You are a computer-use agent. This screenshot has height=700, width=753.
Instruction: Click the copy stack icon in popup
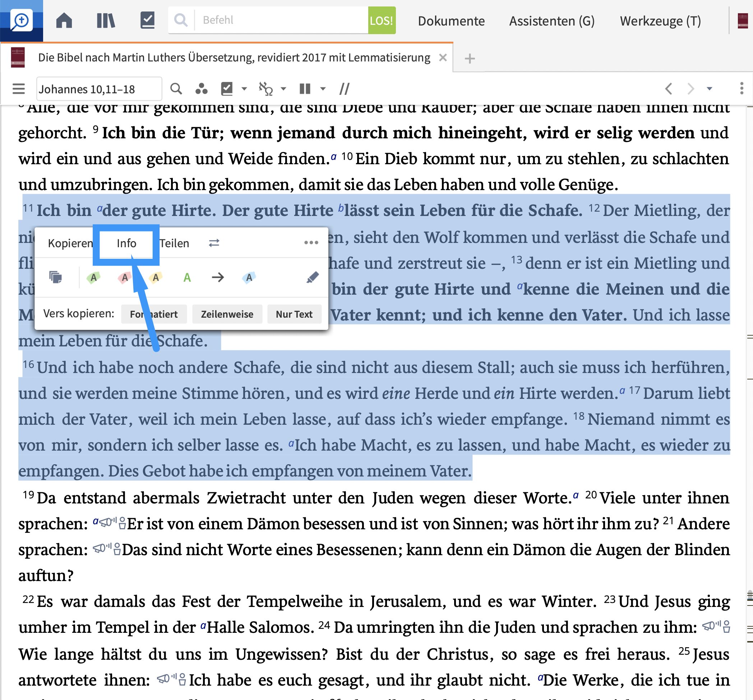pyautogui.click(x=56, y=277)
